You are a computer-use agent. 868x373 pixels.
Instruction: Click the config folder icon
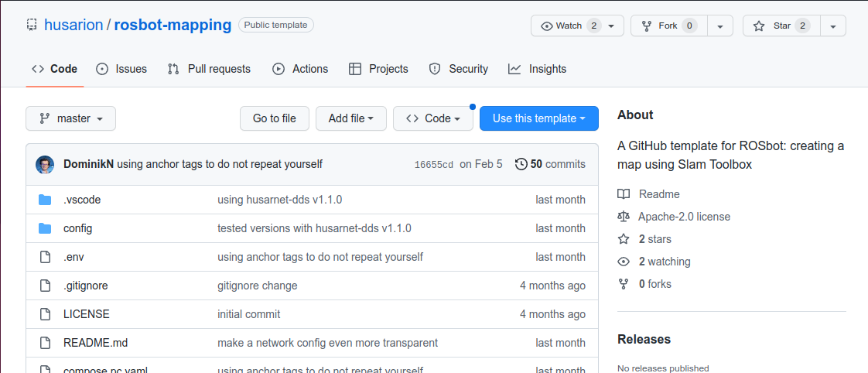tap(45, 228)
